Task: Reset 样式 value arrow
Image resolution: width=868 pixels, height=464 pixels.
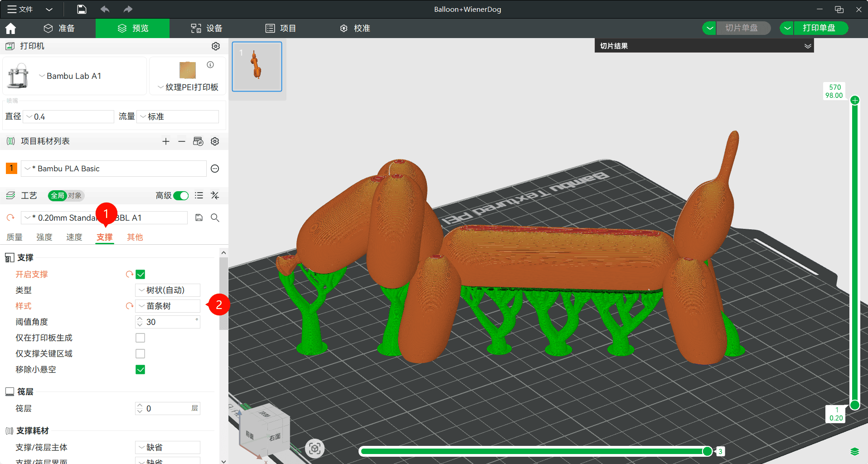Action: (130, 306)
